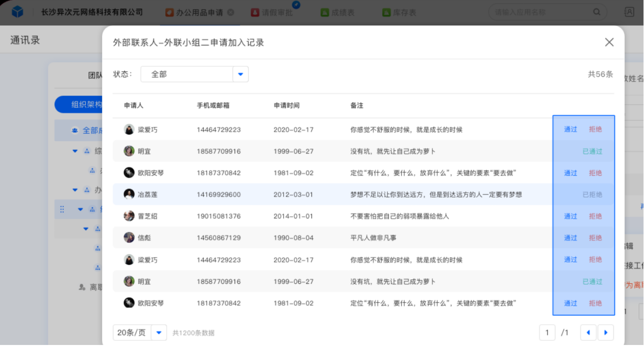Go to the next page with right arrow

[x=606, y=332]
